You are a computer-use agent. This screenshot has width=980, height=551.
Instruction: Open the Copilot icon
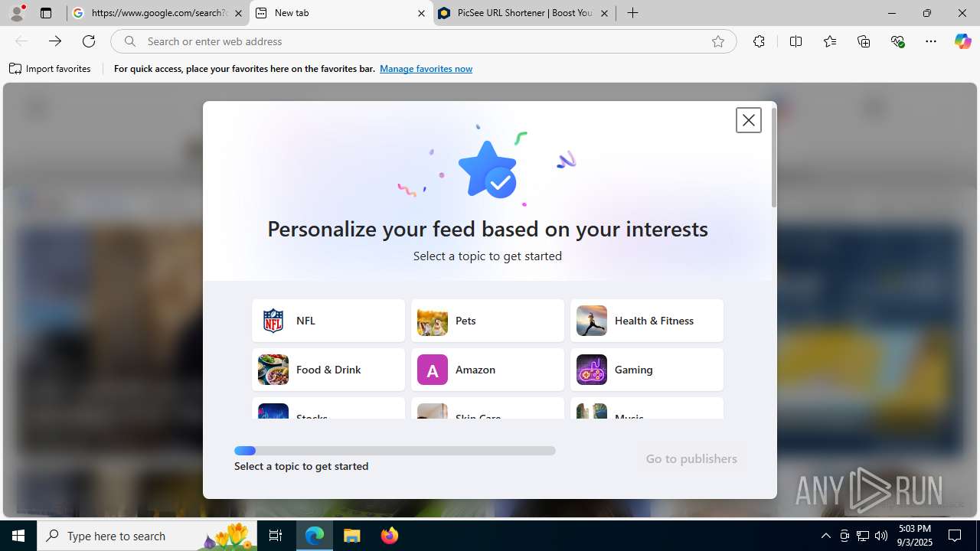(x=962, y=41)
